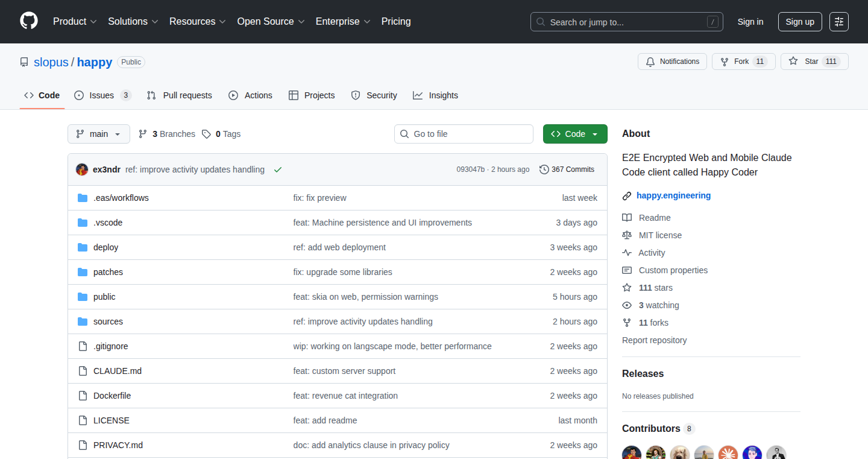Expand the Product menu
This screenshot has width=868, height=459.
point(75,22)
